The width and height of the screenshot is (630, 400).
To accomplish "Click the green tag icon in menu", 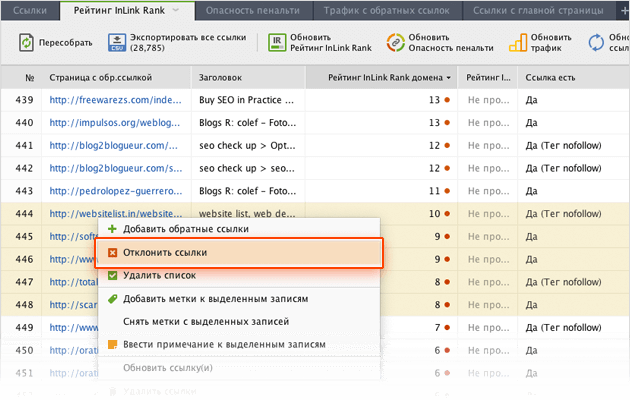I will point(112,299).
